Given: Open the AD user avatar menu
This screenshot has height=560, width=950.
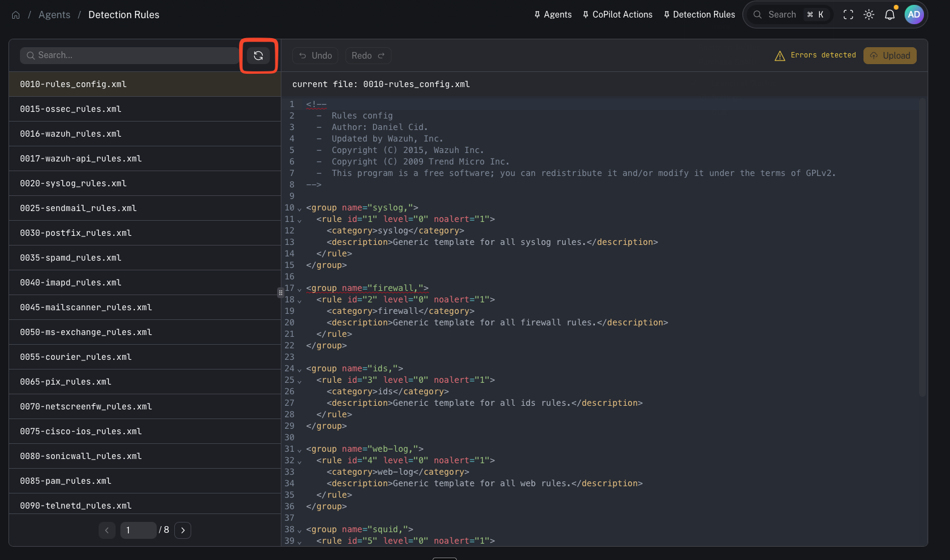Looking at the screenshot, I should pyautogui.click(x=914, y=15).
